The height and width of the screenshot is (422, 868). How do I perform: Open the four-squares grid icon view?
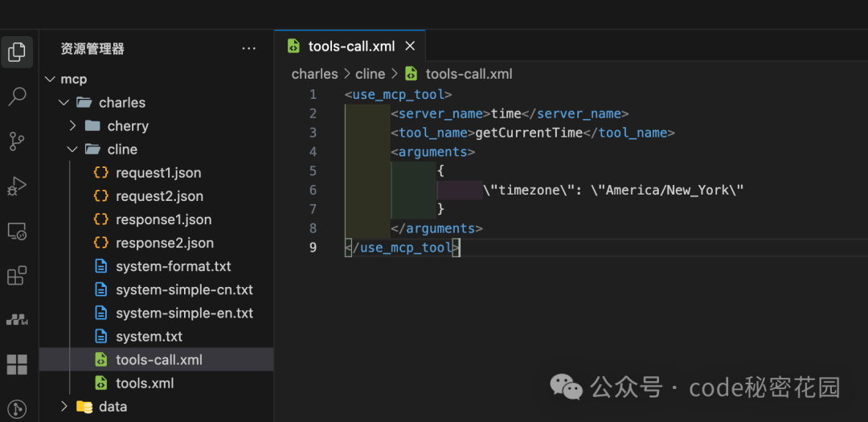[17, 364]
